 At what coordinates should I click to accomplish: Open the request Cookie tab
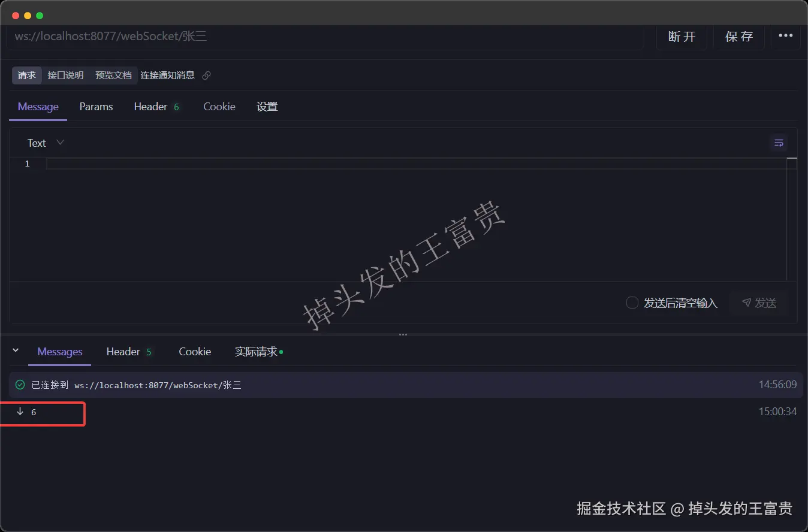coord(219,107)
